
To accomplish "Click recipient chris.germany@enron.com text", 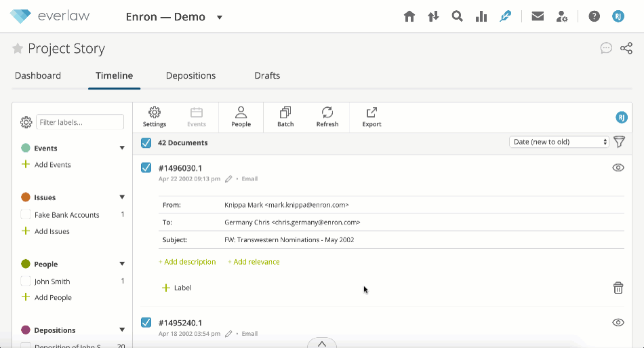I will coord(317,223).
